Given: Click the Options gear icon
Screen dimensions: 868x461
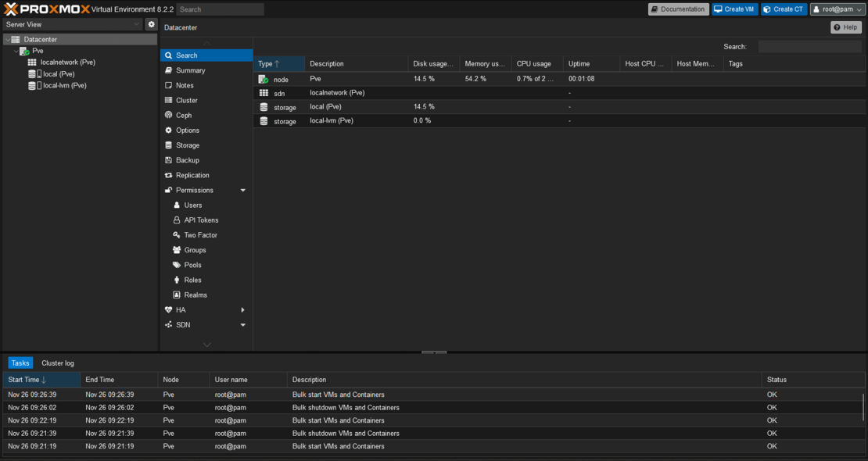Looking at the screenshot, I should (168, 130).
